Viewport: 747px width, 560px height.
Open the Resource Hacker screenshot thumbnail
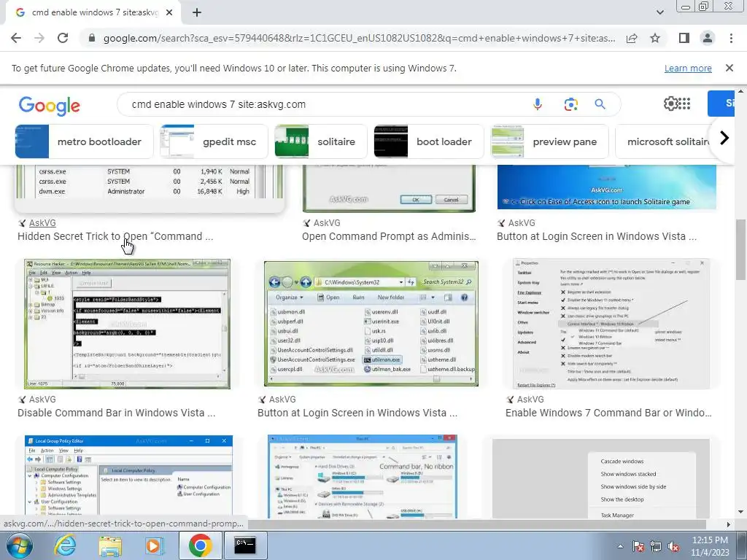pyautogui.click(x=127, y=324)
